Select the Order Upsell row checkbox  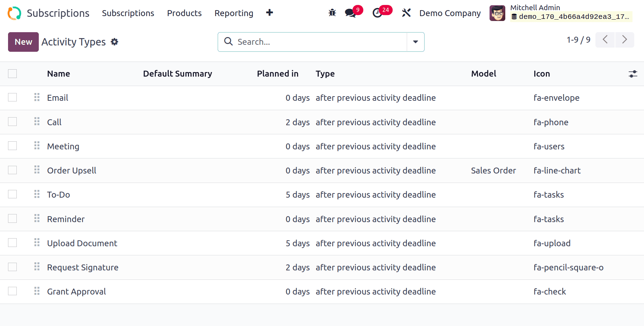(x=13, y=170)
